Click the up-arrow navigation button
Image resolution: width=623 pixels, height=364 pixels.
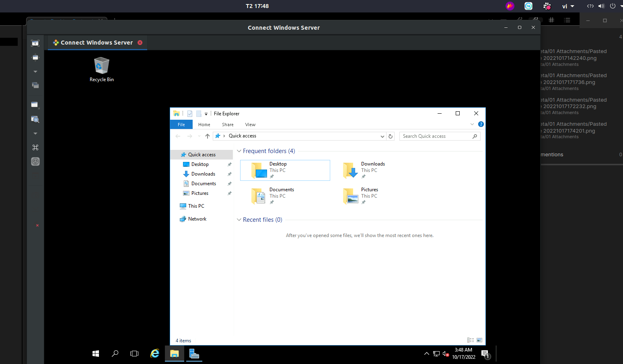[x=208, y=136]
